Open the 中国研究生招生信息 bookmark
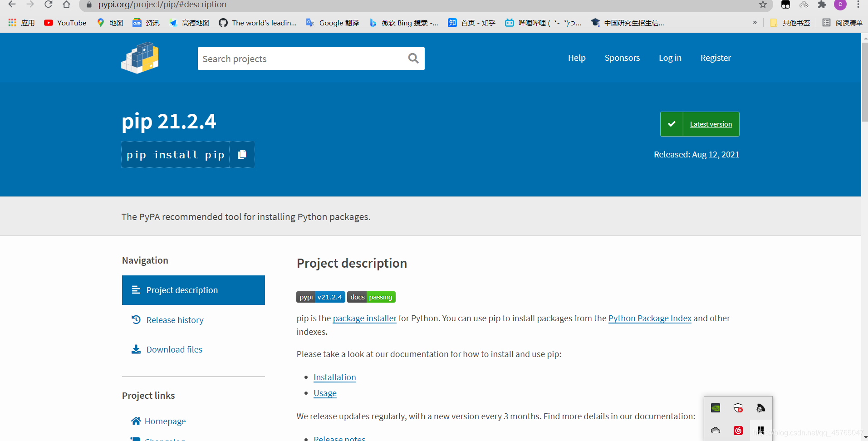The height and width of the screenshot is (441, 868). [628, 23]
